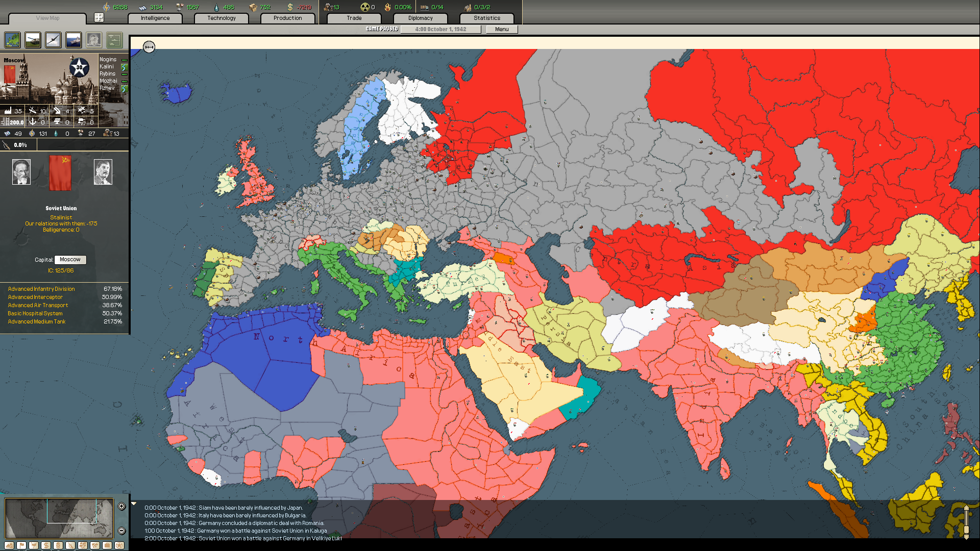The height and width of the screenshot is (551, 980).
Task: Open the Menu dropdown button
Action: [x=501, y=29]
